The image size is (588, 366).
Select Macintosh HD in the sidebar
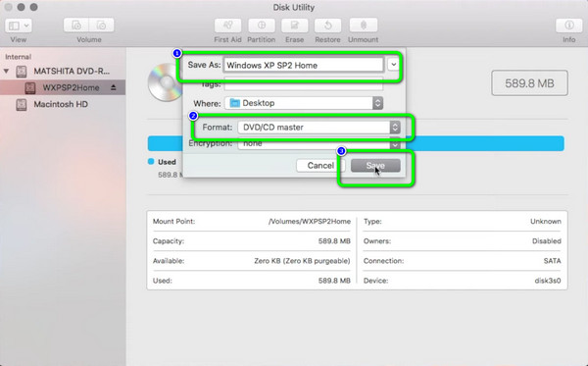(61, 104)
